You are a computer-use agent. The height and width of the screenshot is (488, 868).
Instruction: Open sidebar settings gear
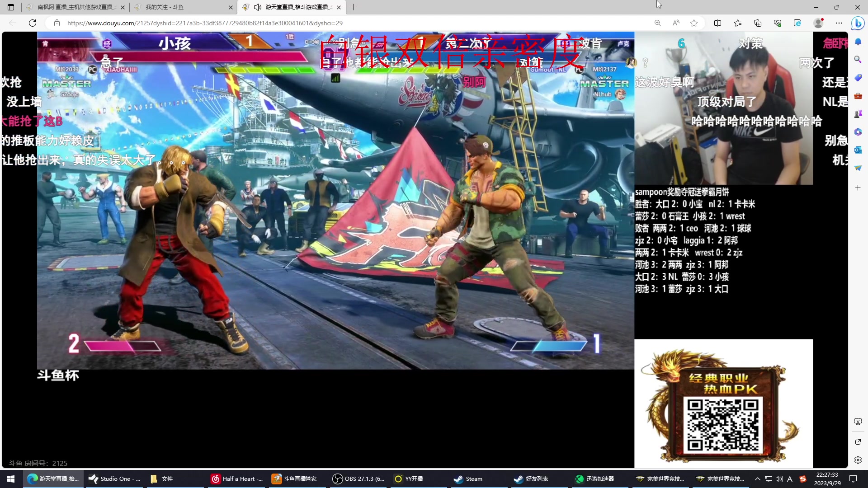[858, 460]
